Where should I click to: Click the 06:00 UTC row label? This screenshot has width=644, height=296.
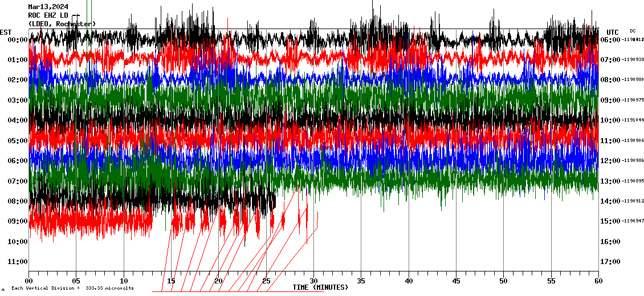[610, 40]
